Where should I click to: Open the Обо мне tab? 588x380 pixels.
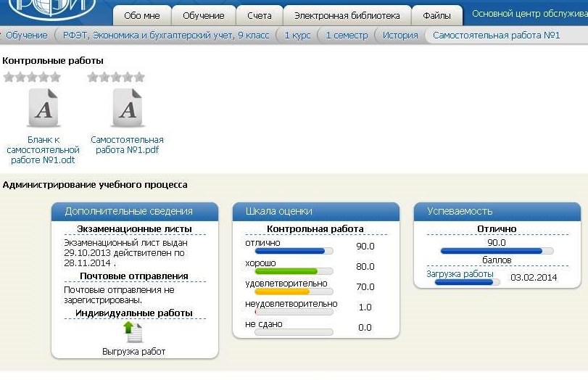[x=142, y=15]
